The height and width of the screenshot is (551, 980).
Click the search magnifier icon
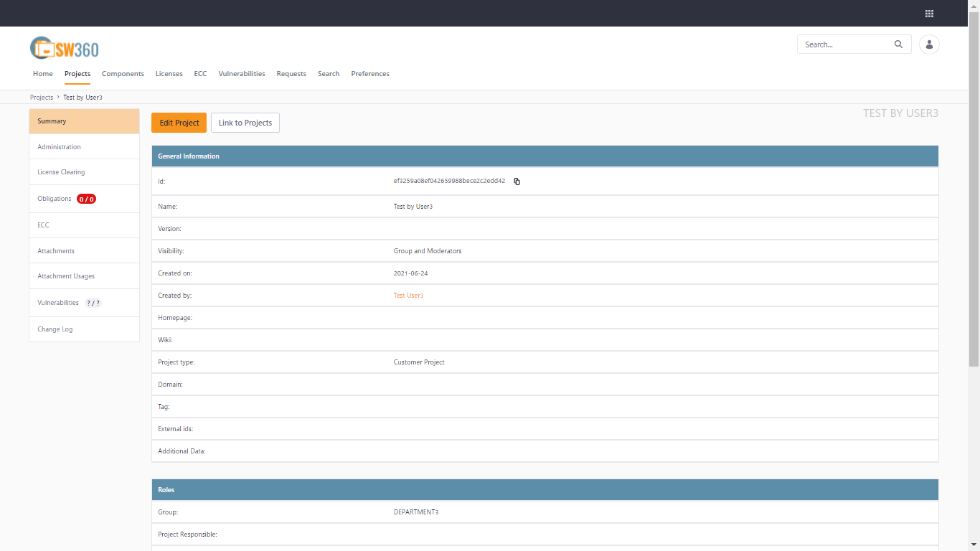coord(898,44)
